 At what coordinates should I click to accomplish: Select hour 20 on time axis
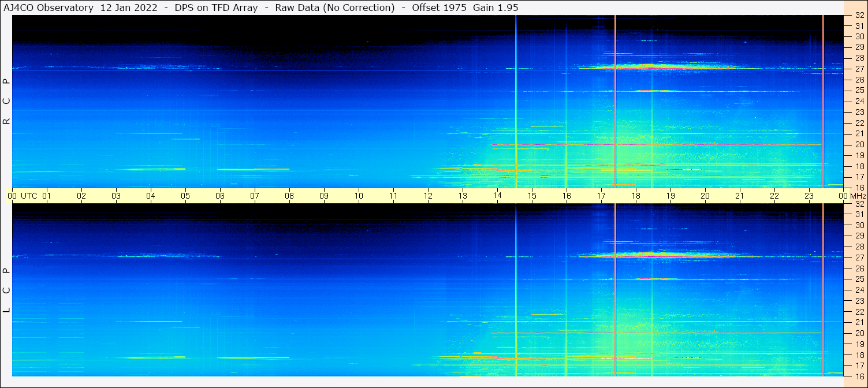click(x=705, y=196)
